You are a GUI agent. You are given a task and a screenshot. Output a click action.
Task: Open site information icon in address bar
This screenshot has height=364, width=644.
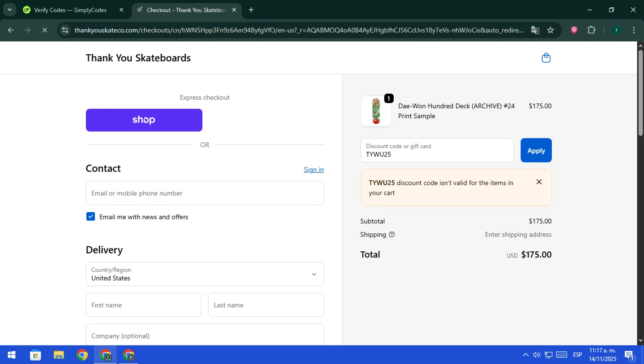(65, 30)
